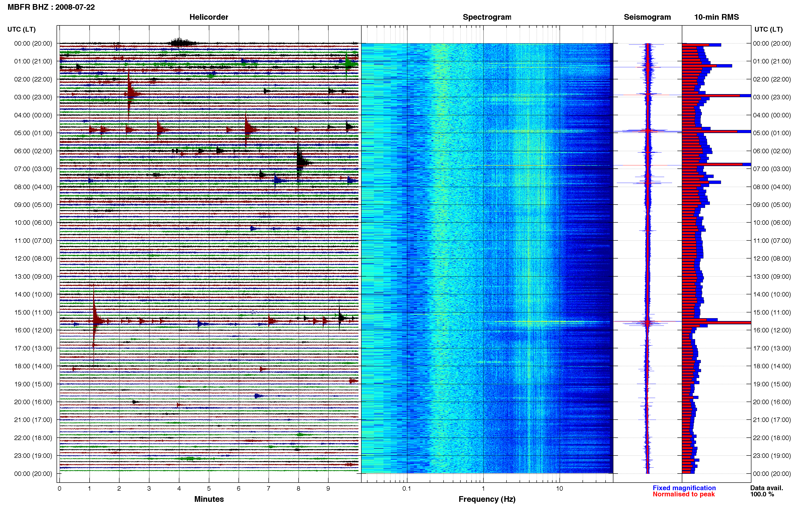Image resolution: width=812 pixels, height=508 pixels.
Task: Click the 'Minutes' x-axis label
Action: [x=209, y=499]
